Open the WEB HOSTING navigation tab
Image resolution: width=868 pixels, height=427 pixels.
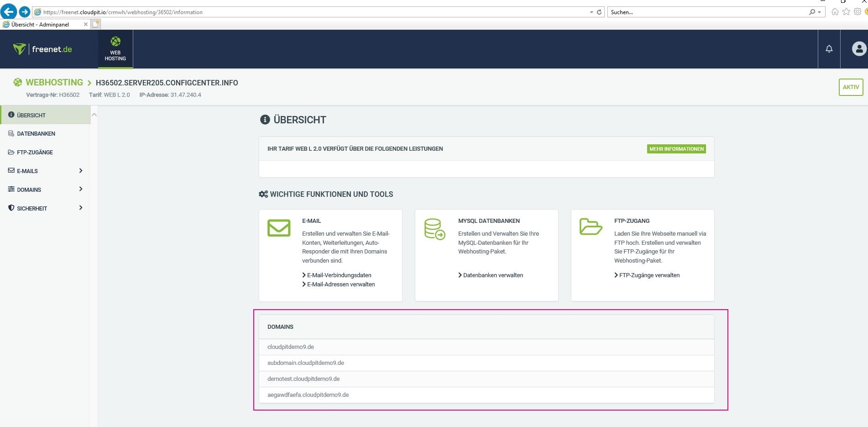pos(115,49)
